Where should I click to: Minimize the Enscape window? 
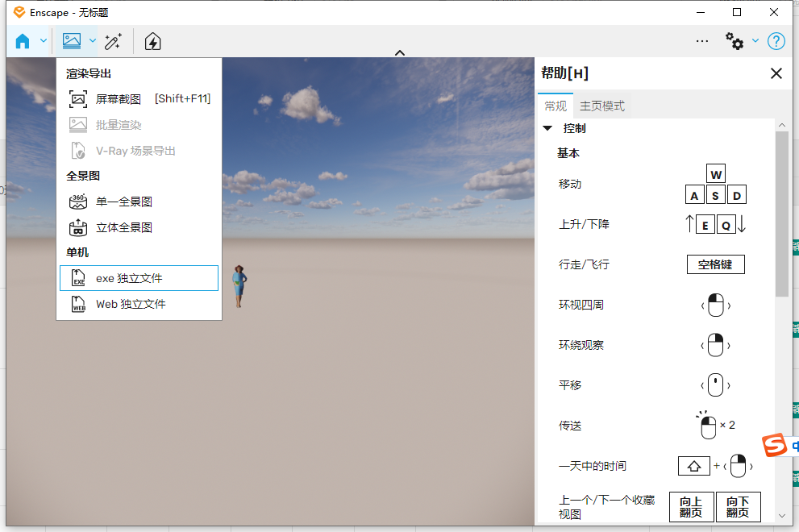(701, 12)
